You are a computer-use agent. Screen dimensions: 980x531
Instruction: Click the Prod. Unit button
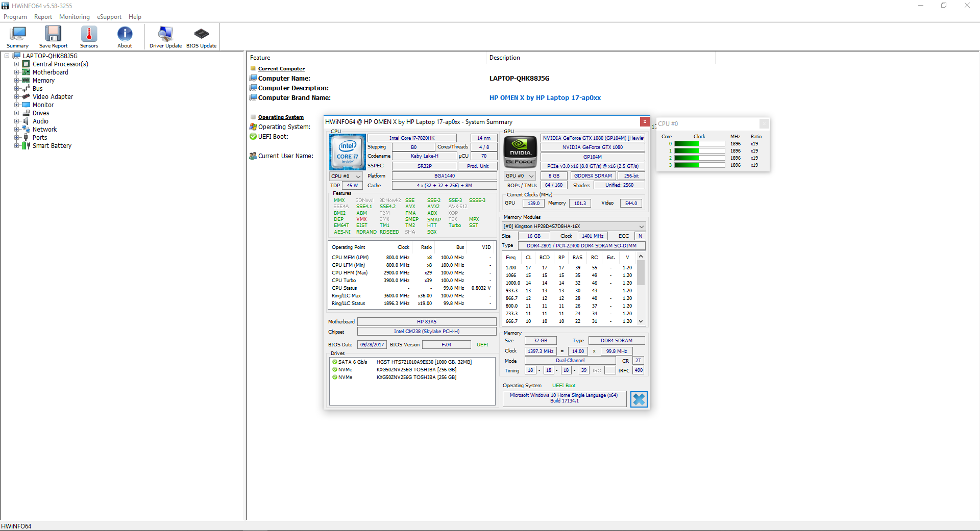point(478,166)
